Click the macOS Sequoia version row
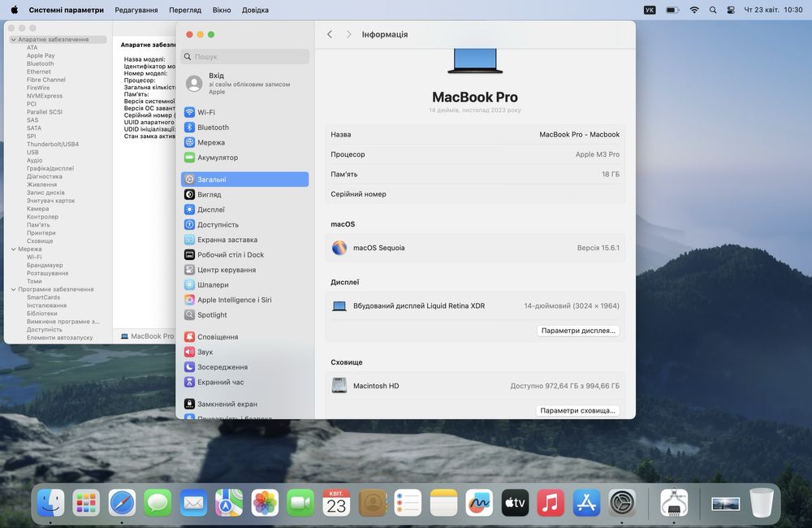 tap(475, 248)
